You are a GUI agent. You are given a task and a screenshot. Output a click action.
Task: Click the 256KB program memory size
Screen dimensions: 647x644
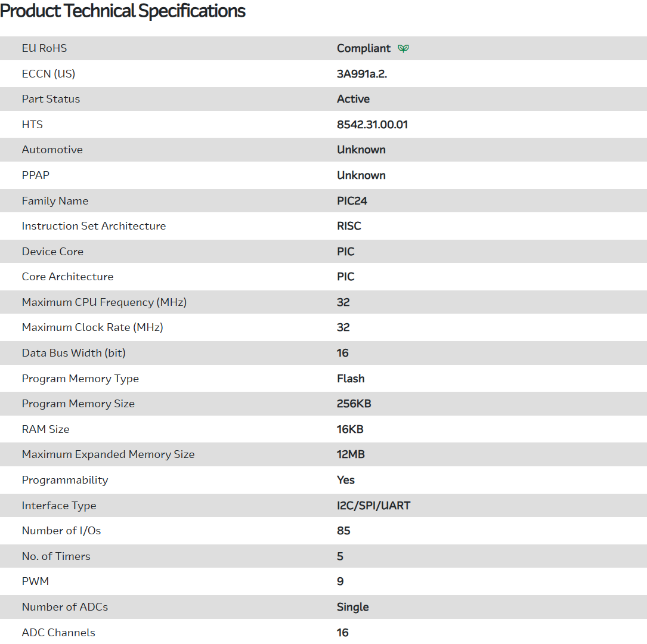pos(354,404)
